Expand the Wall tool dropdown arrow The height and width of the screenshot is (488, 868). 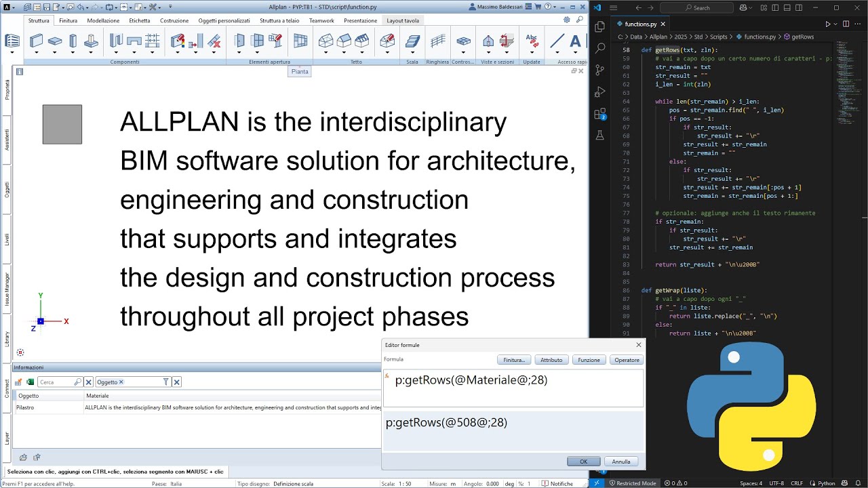tap(37, 52)
